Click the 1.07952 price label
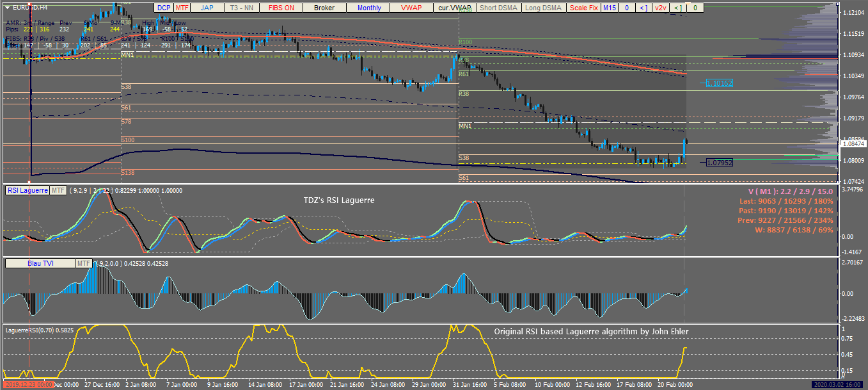This screenshot has width=868, height=390. click(x=720, y=163)
